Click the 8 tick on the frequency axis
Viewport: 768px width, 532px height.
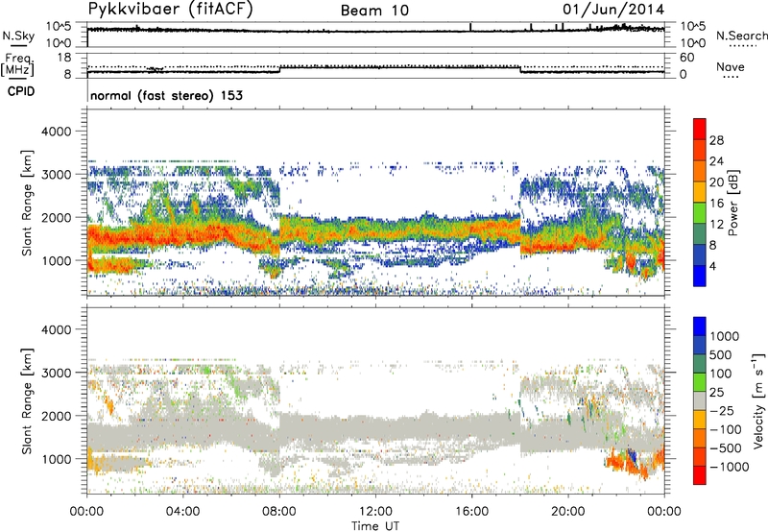tap(67, 75)
